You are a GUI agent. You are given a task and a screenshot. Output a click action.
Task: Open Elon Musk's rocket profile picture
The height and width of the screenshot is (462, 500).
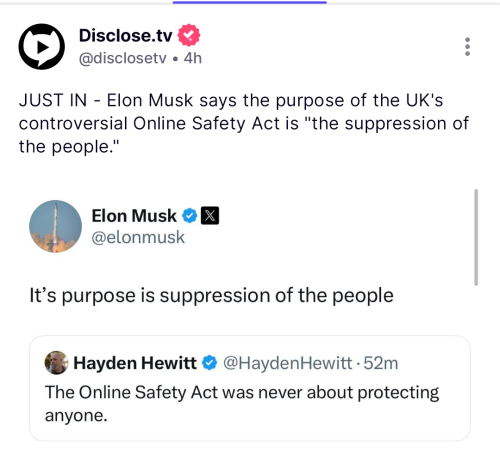55,226
